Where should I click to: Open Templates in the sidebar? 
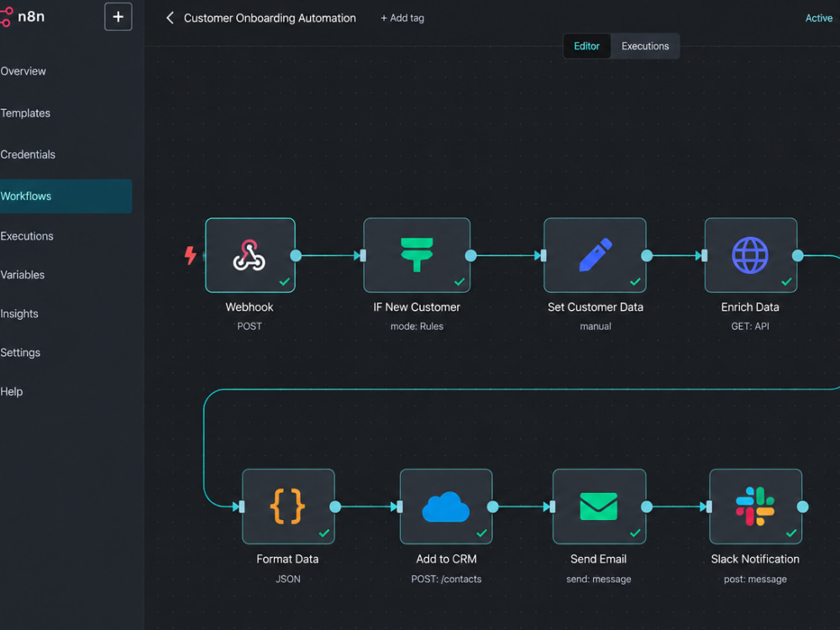tap(25, 113)
